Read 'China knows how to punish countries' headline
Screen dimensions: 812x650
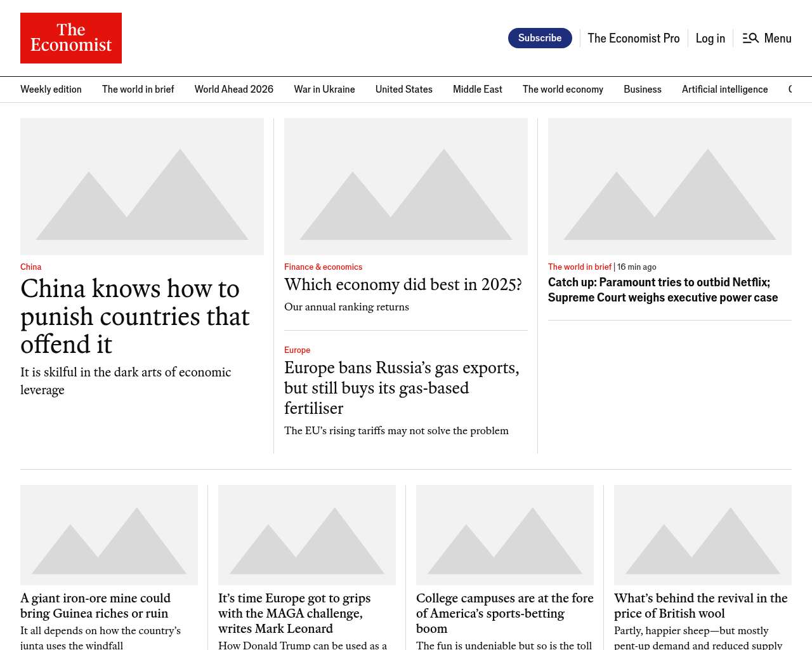click(x=134, y=316)
